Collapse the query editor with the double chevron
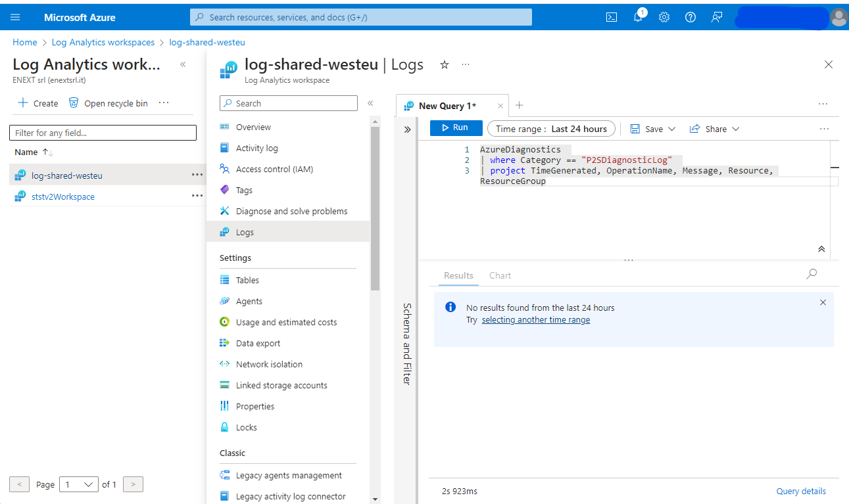The width and height of the screenshot is (849, 504). click(821, 249)
